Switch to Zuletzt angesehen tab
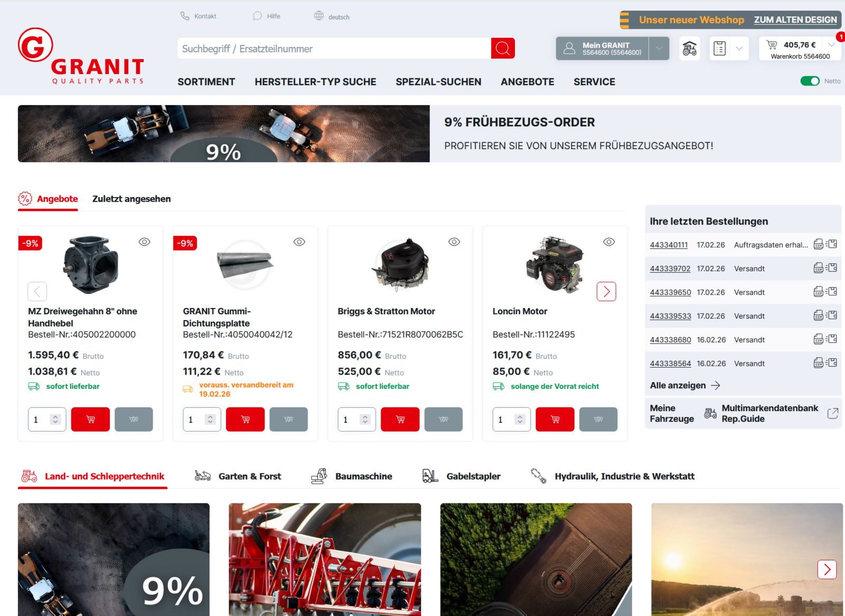The height and width of the screenshot is (616, 845). click(x=132, y=199)
